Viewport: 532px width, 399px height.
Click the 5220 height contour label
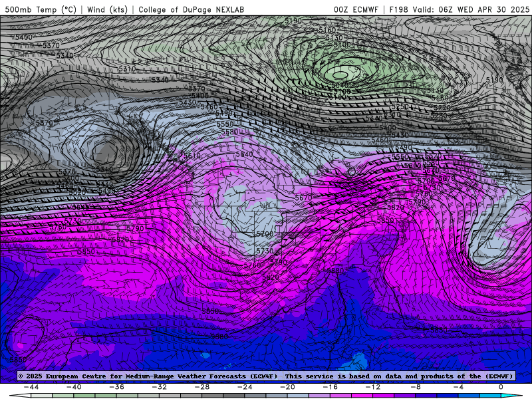(x=442, y=108)
